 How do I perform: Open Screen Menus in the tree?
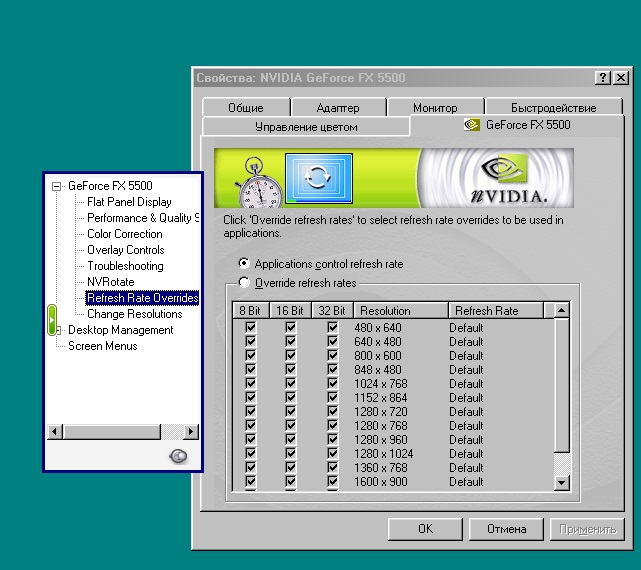tap(103, 346)
